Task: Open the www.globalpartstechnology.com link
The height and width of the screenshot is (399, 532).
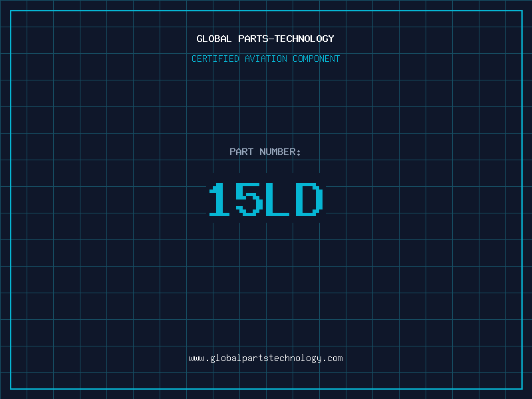Action: click(265, 358)
